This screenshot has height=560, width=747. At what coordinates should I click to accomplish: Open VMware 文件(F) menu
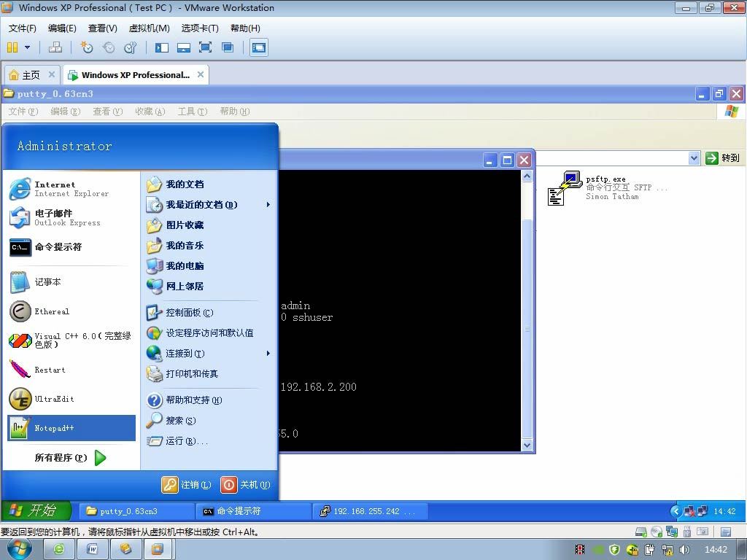pos(23,28)
